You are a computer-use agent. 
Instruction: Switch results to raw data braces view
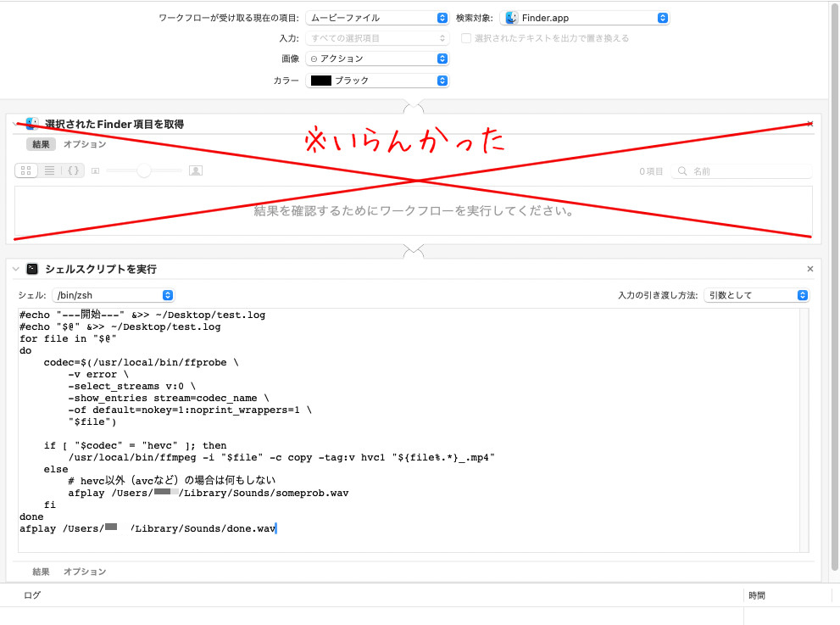tap(73, 170)
